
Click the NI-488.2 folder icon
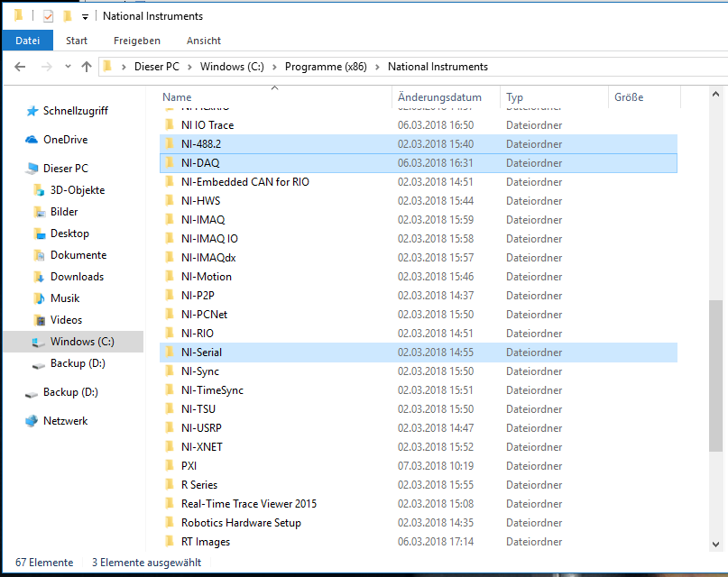pyautogui.click(x=170, y=143)
